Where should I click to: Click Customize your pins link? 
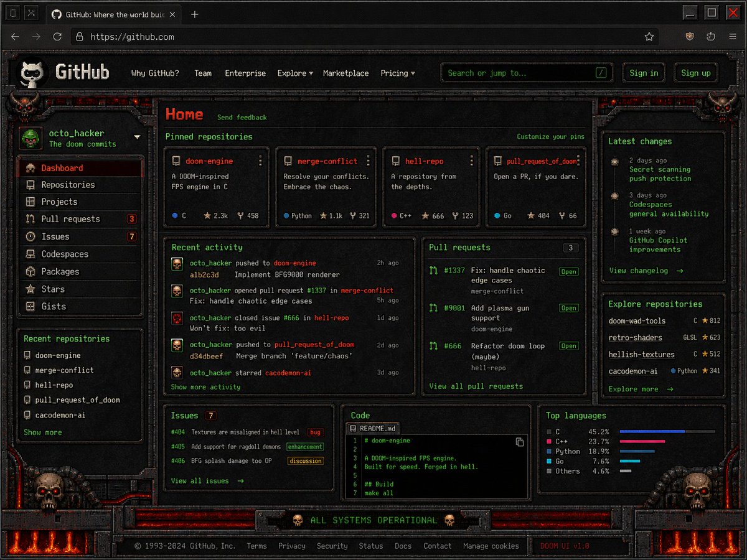551,137
